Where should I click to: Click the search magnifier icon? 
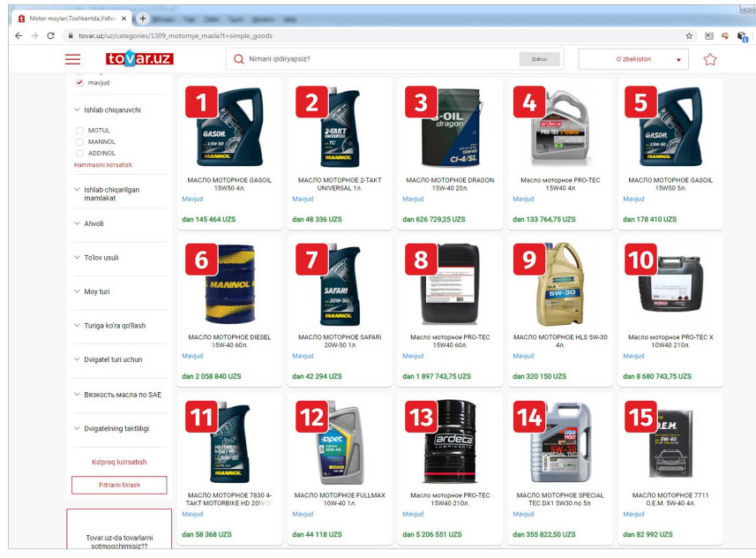(x=238, y=59)
